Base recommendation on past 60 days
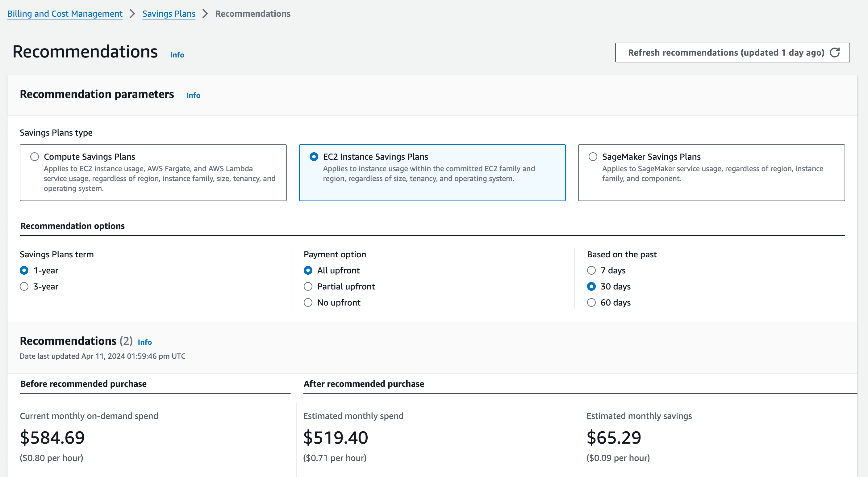Viewport: 868px width, 477px height. (591, 302)
